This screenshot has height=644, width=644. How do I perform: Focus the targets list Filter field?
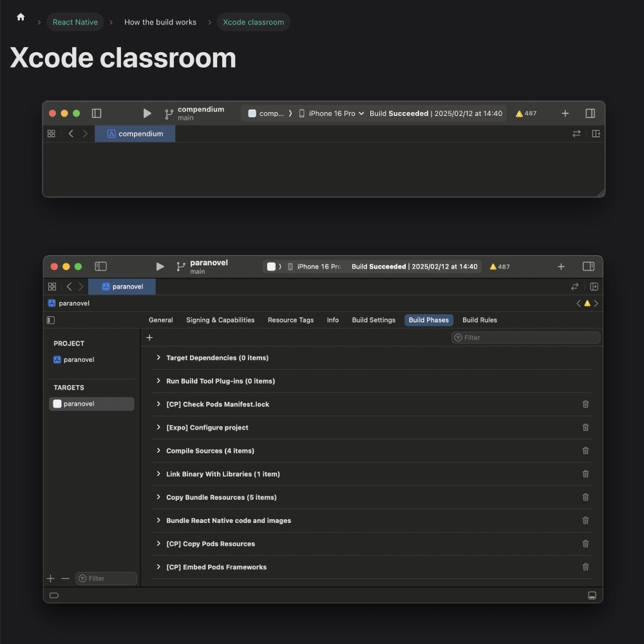pos(106,579)
